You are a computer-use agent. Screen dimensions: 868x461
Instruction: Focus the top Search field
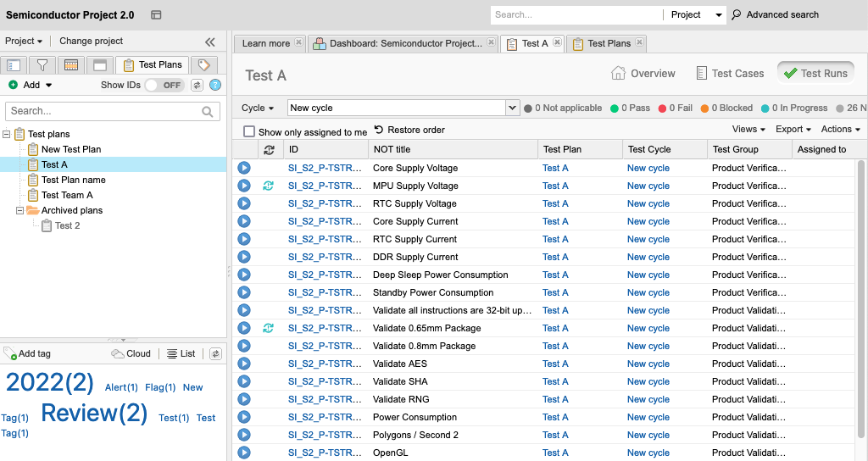[x=576, y=15]
